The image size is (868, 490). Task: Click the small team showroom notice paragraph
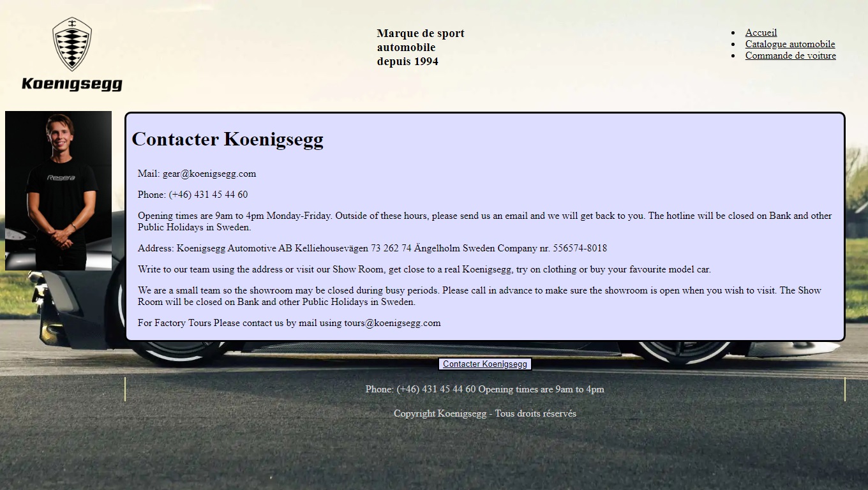coord(479,296)
